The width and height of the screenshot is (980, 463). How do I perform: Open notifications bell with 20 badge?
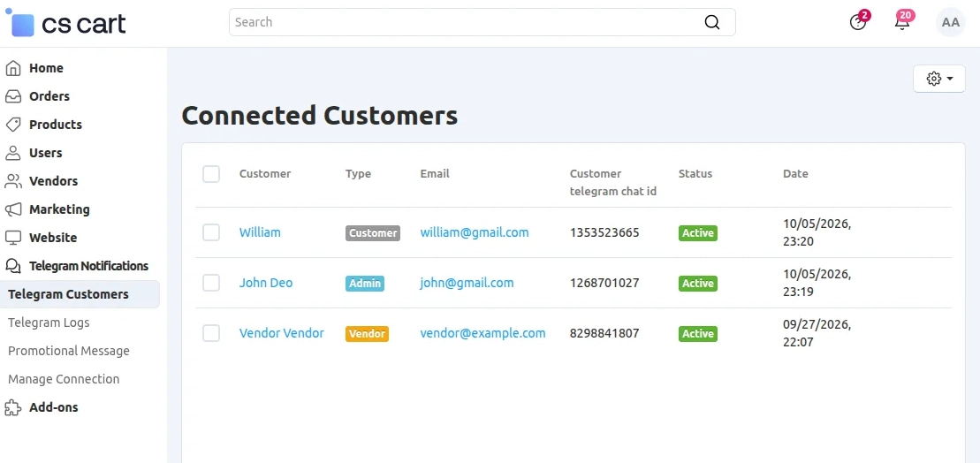click(x=902, y=22)
